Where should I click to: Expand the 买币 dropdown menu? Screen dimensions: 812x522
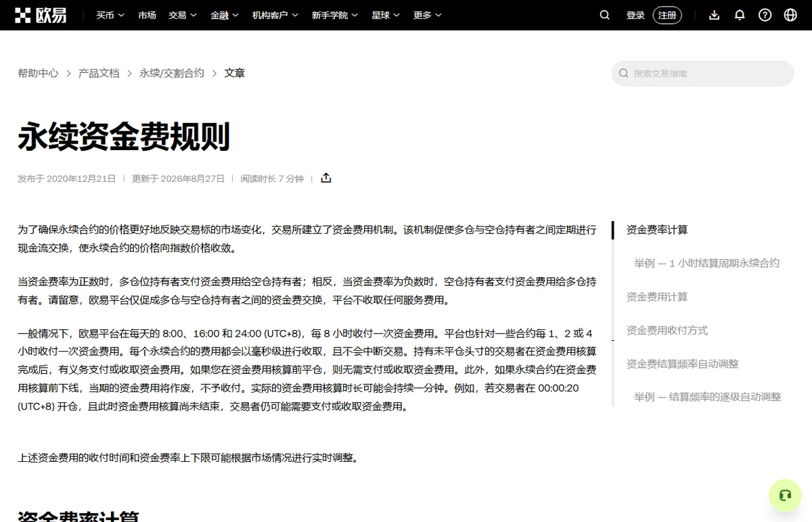[110, 15]
